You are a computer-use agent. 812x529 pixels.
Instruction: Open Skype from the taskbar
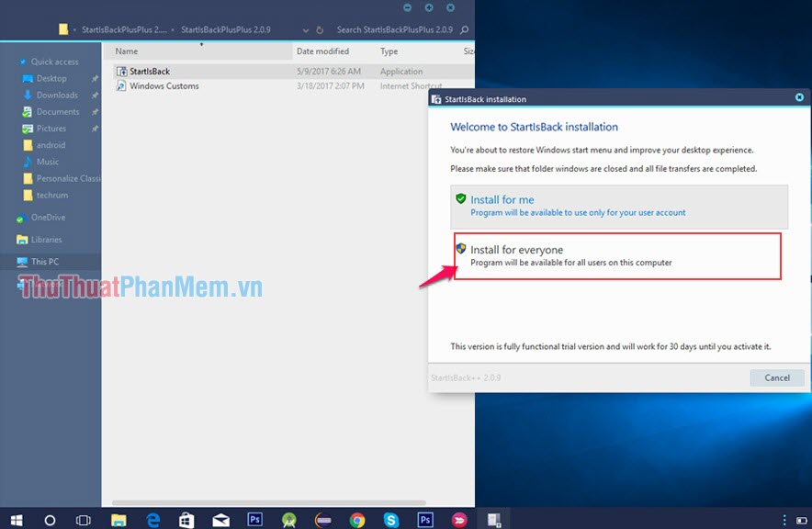click(x=390, y=518)
